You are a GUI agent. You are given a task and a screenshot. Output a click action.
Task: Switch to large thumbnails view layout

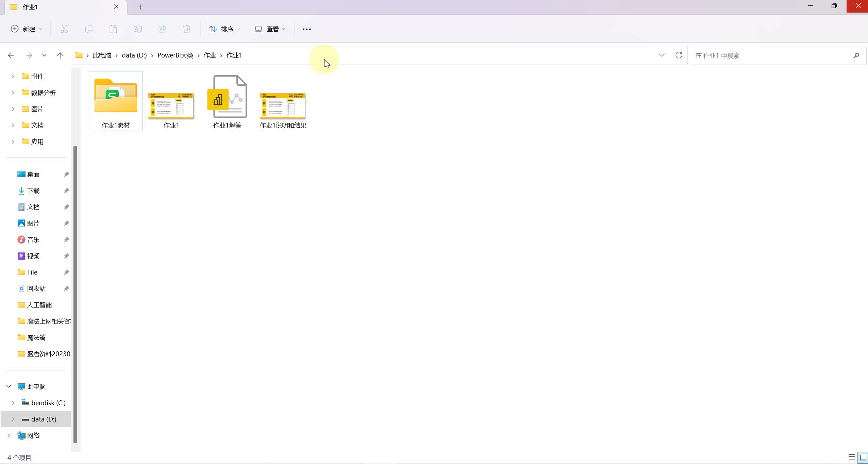pyautogui.click(x=863, y=457)
